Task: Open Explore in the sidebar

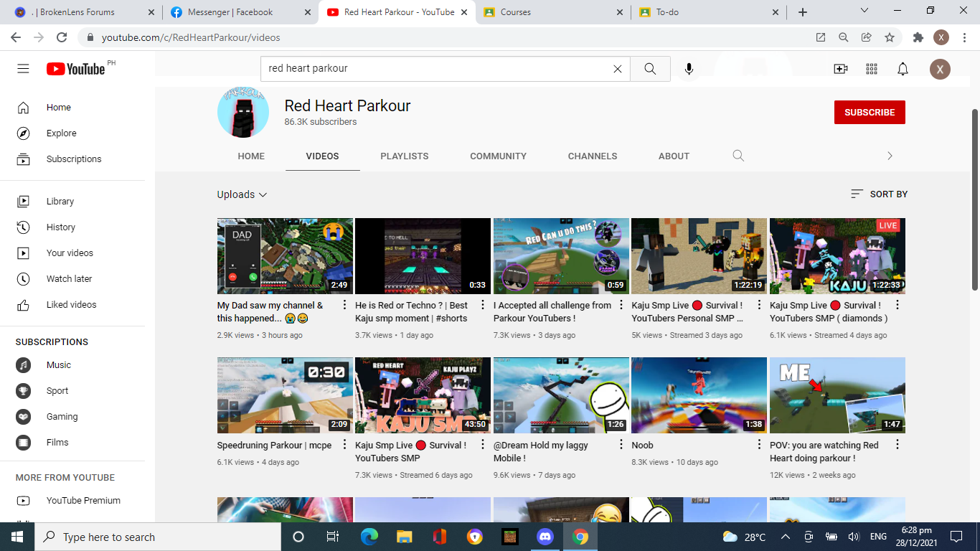Action: (72, 133)
